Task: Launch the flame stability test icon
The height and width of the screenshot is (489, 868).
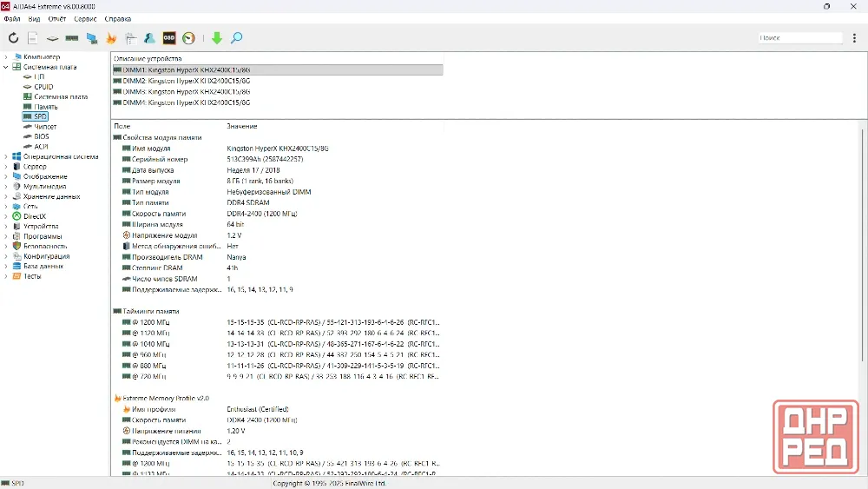Action: click(x=111, y=37)
